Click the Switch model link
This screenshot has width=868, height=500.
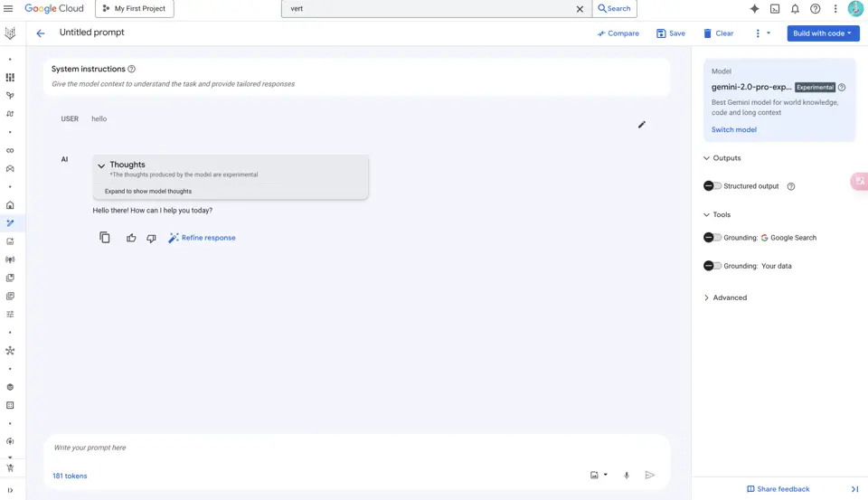[x=734, y=129]
